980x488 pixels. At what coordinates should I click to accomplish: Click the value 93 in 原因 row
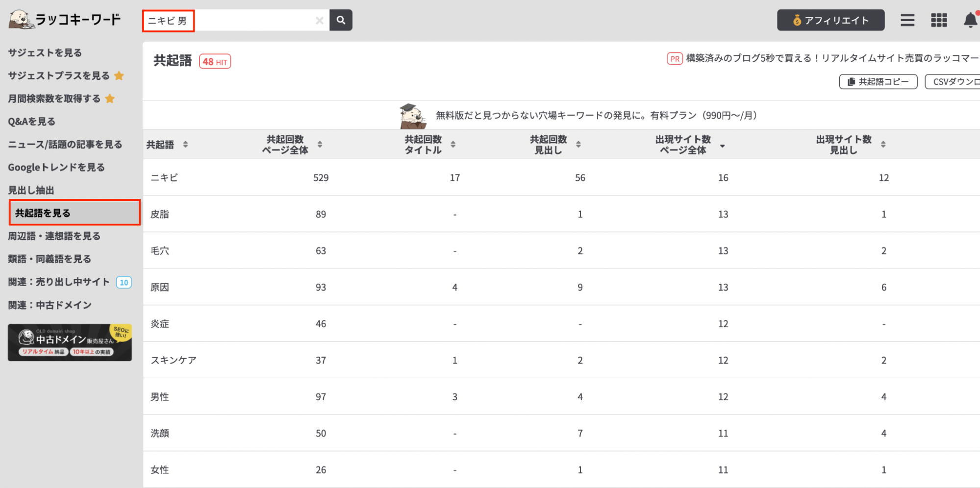pos(321,287)
